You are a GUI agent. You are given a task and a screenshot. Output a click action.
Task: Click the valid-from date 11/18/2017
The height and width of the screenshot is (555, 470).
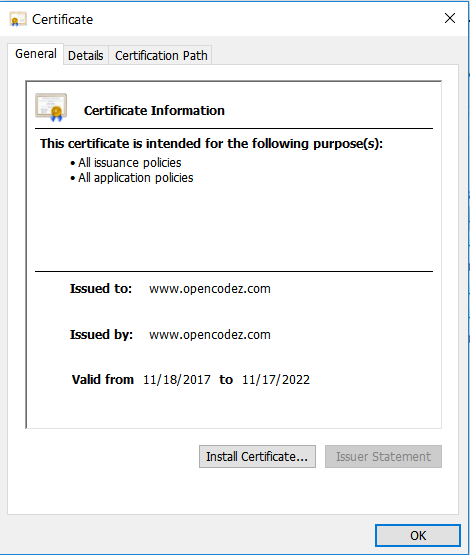click(x=177, y=380)
